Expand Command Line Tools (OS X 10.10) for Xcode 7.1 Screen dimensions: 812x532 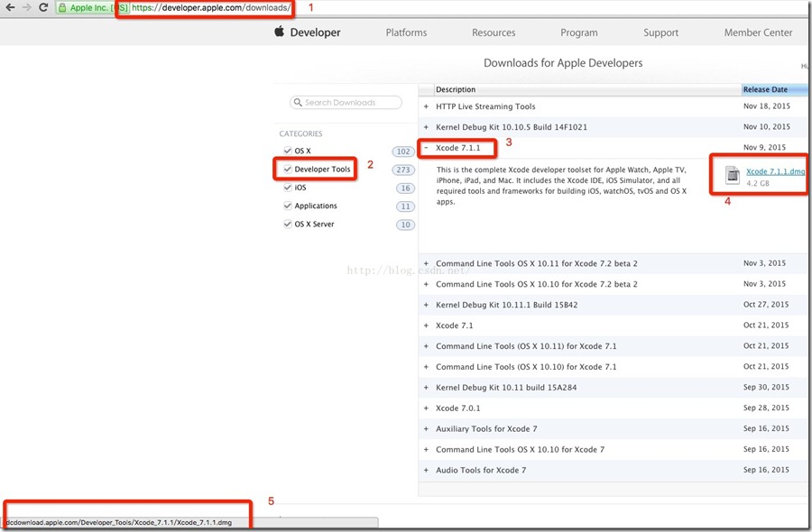click(426, 367)
